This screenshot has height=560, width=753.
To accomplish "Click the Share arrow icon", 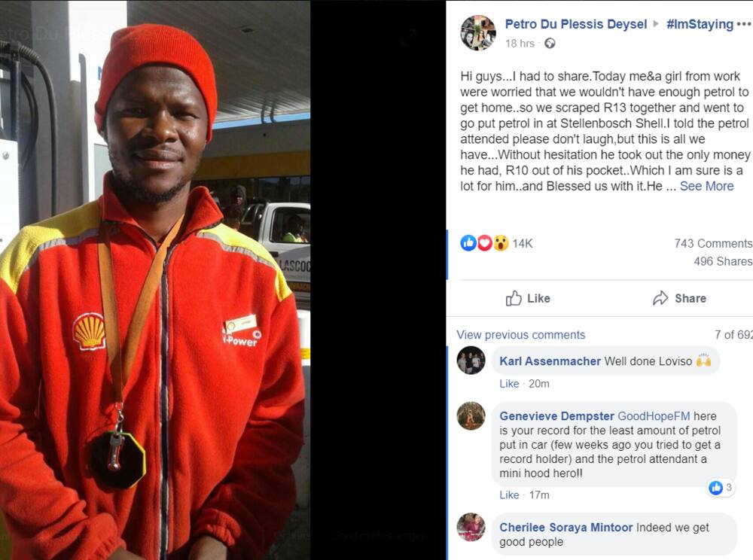I will [x=660, y=298].
